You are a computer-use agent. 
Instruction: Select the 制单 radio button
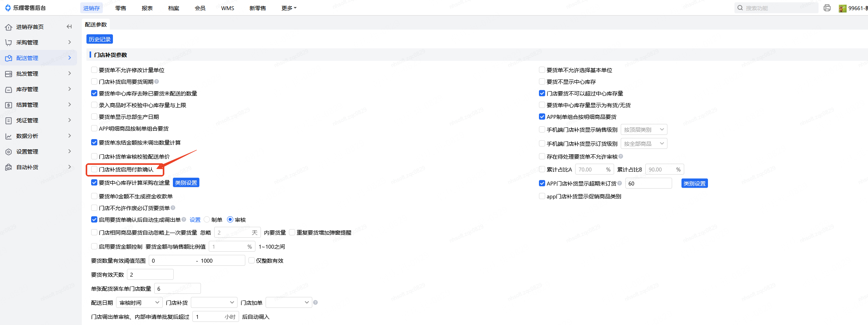(x=207, y=219)
